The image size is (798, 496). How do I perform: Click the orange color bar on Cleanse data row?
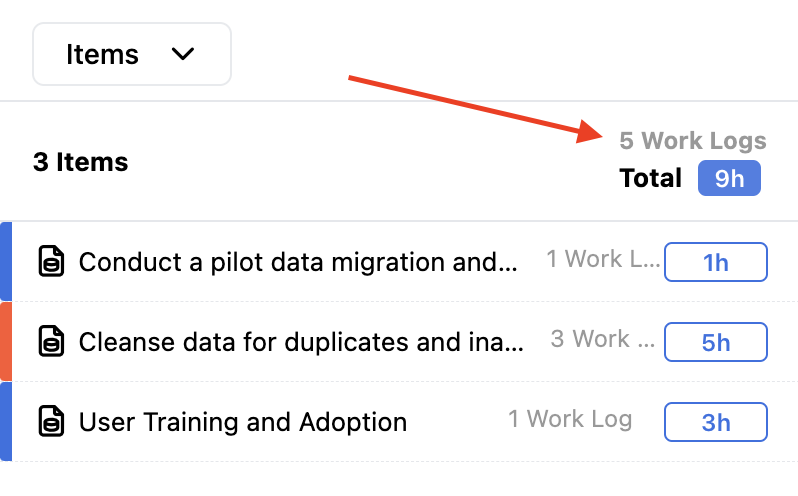5,342
